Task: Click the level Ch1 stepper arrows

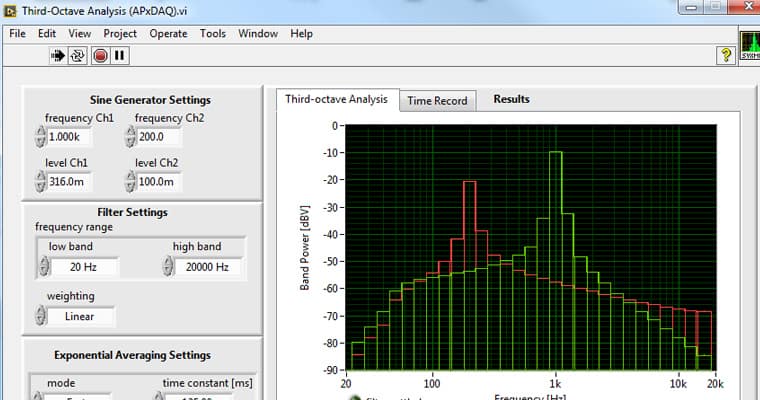Action: (x=40, y=181)
